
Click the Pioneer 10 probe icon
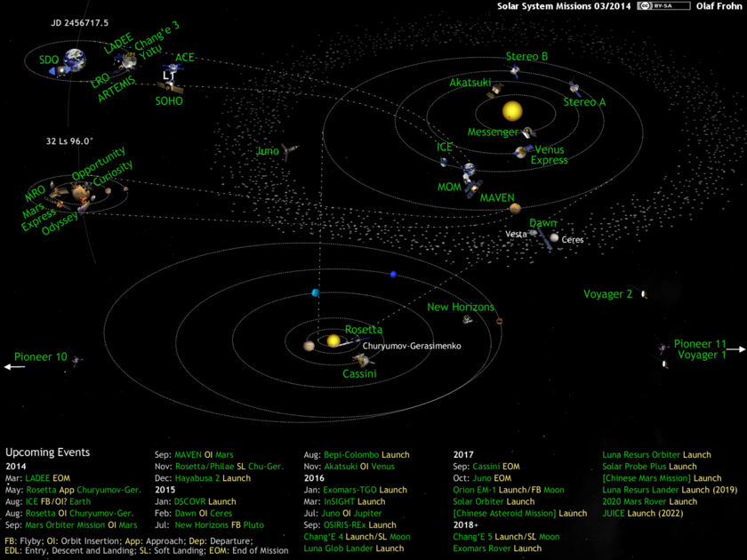tap(76, 361)
